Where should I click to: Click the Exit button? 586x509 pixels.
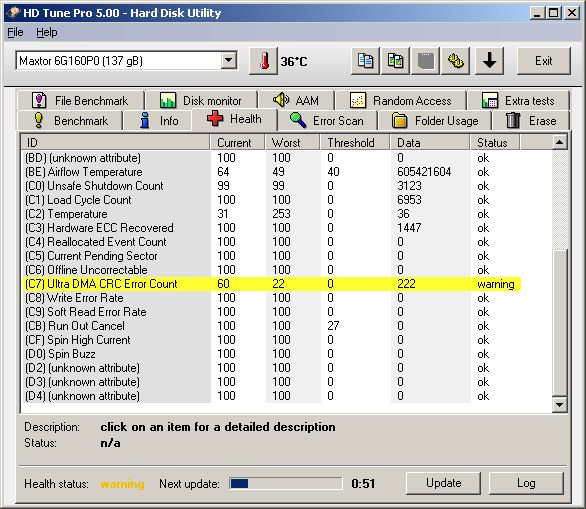click(543, 61)
